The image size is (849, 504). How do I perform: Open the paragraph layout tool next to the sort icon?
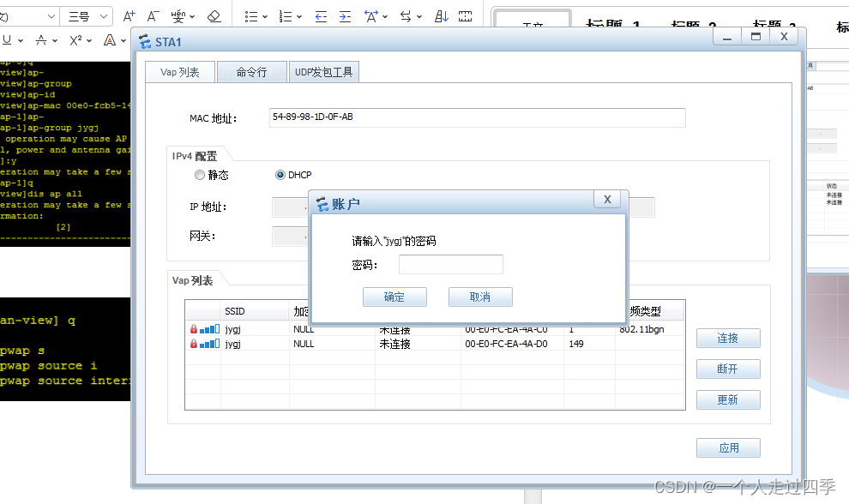click(406, 17)
